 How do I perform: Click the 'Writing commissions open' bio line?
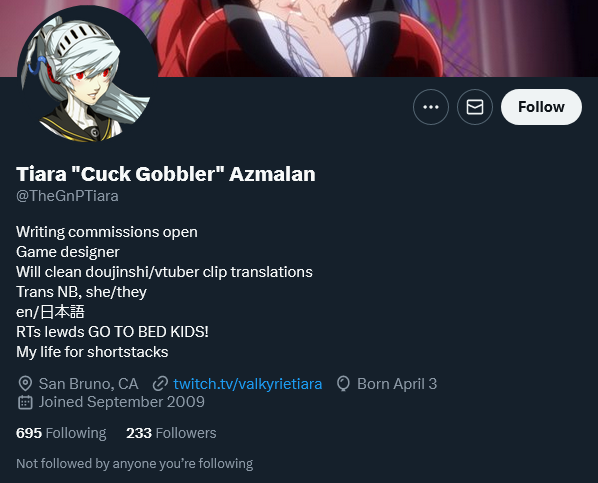[107, 232]
